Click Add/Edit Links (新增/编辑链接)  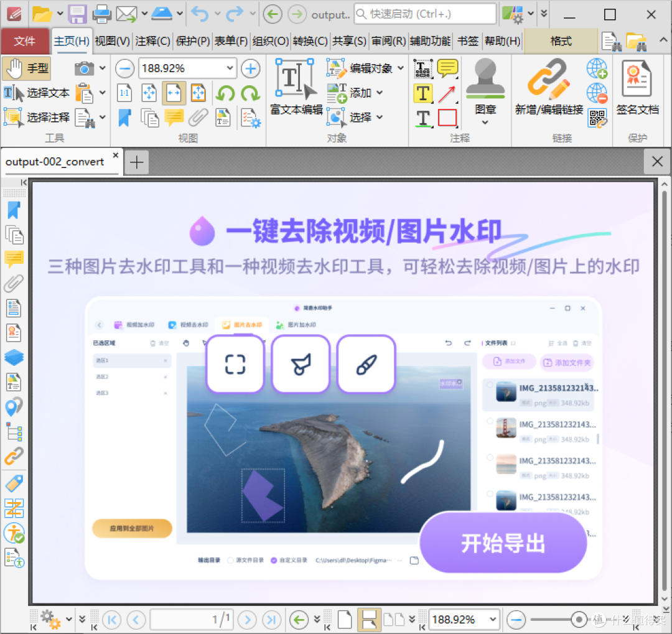[x=549, y=88]
